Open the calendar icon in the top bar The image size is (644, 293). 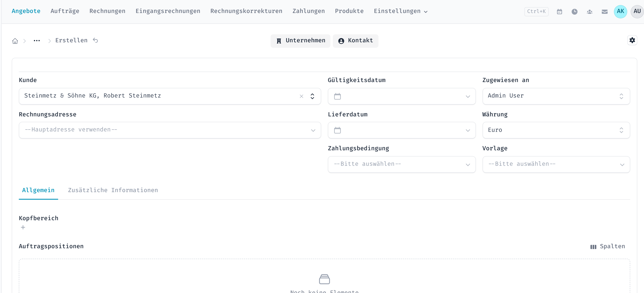560,12
